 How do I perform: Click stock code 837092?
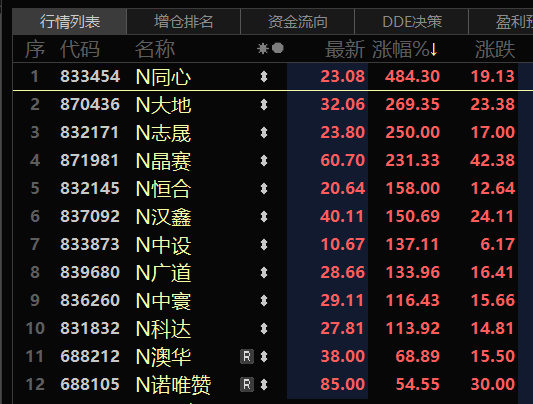(90, 216)
